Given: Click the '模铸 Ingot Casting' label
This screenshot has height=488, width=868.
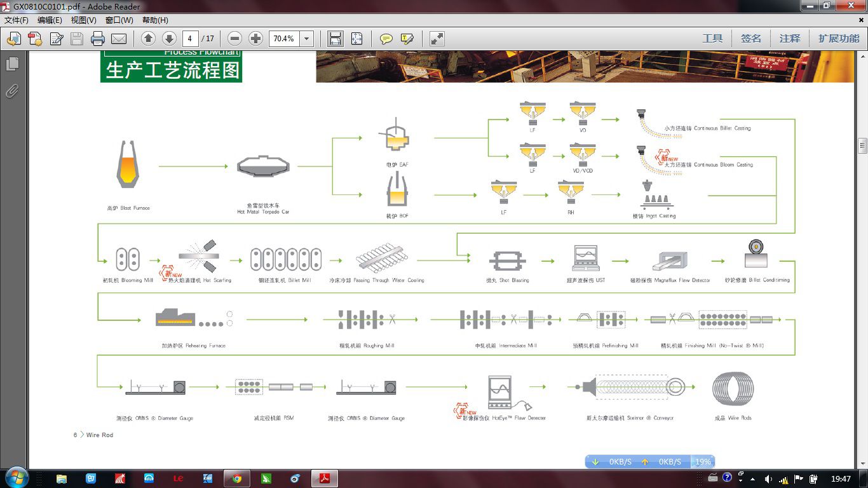Looking at the screenshot, I should (x=654, y=216).
